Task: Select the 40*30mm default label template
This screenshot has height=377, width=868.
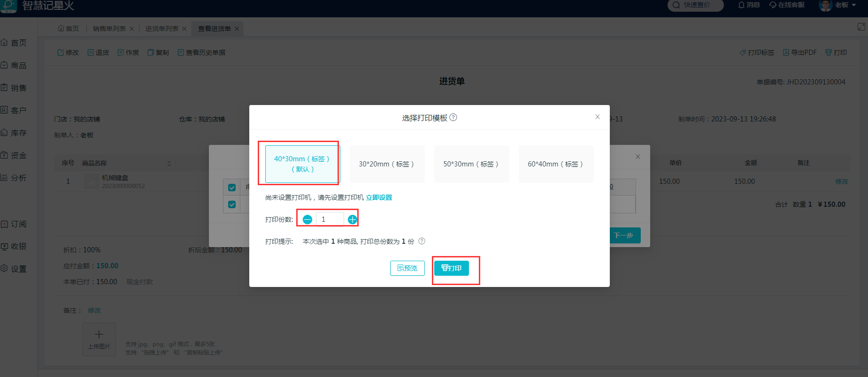Action: tap(302, 164)
